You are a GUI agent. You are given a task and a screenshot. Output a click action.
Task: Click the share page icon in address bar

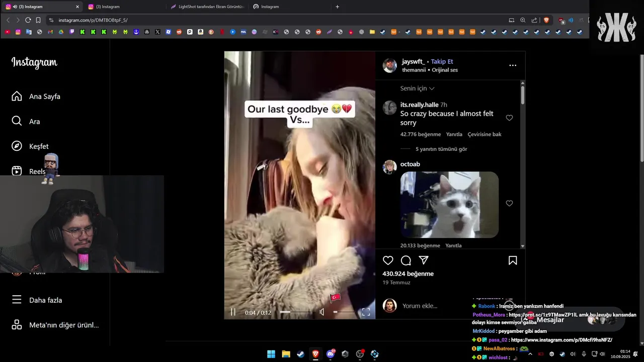534,20
